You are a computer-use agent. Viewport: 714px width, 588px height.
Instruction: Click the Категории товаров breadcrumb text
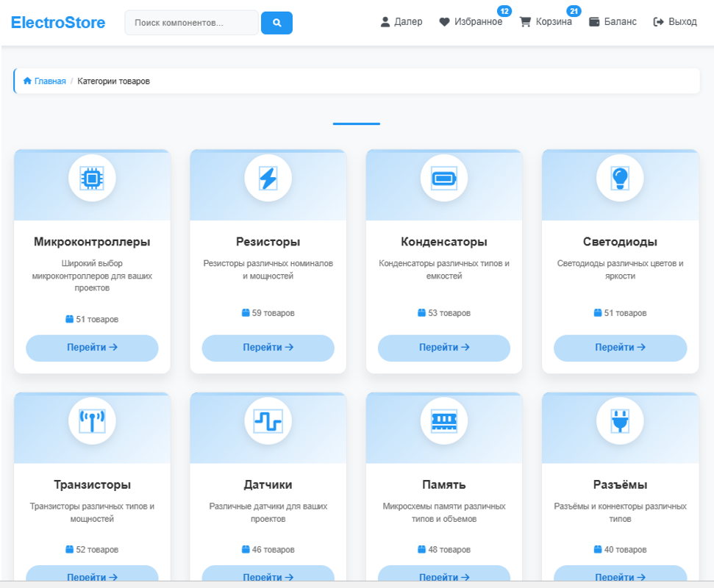tap(113, 81)
